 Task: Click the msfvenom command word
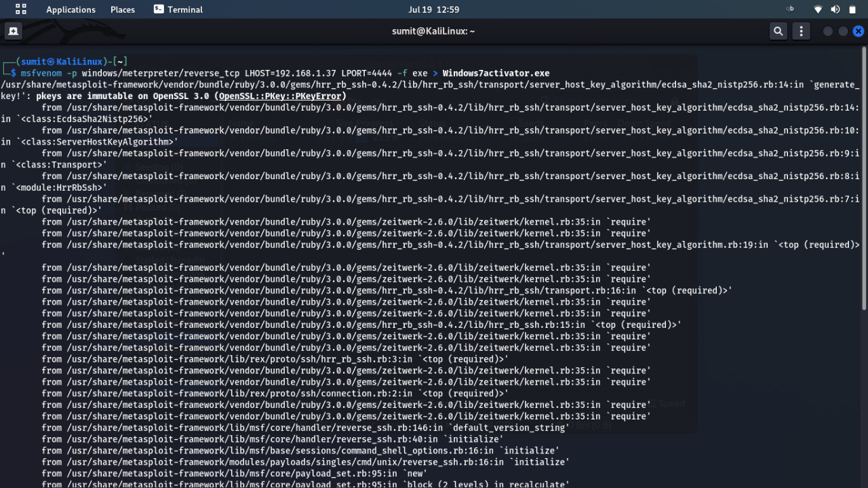41,73
